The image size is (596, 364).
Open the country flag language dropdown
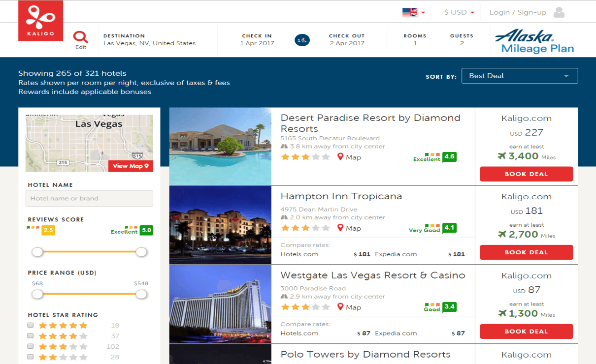pos(413,12)
